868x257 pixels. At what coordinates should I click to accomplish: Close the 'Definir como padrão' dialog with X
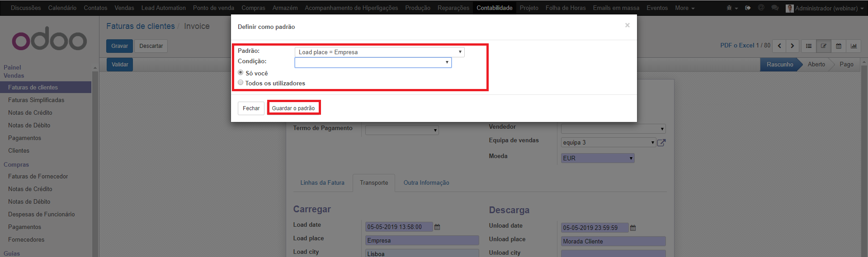point(627,25)
